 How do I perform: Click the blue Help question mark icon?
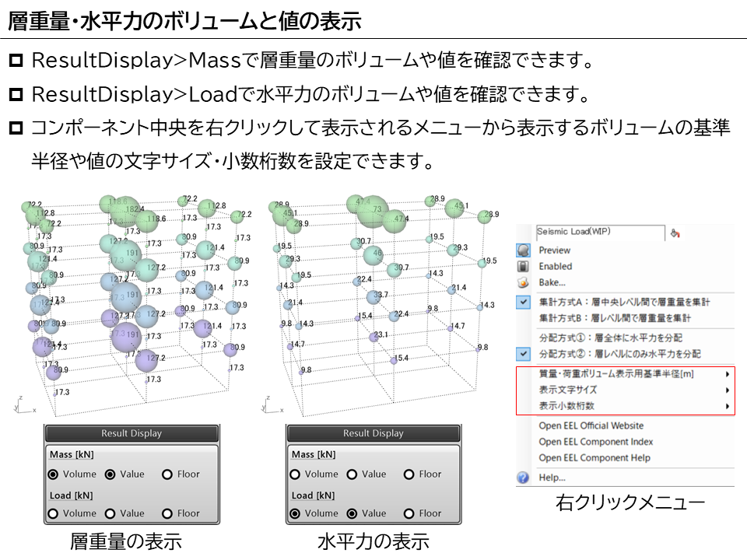point(523,478)
